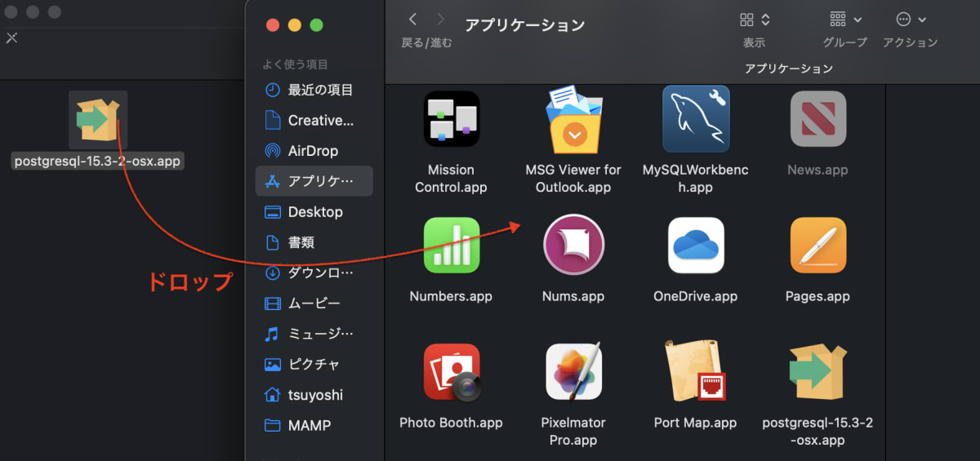Open the アクション action menu

(911, 20)
